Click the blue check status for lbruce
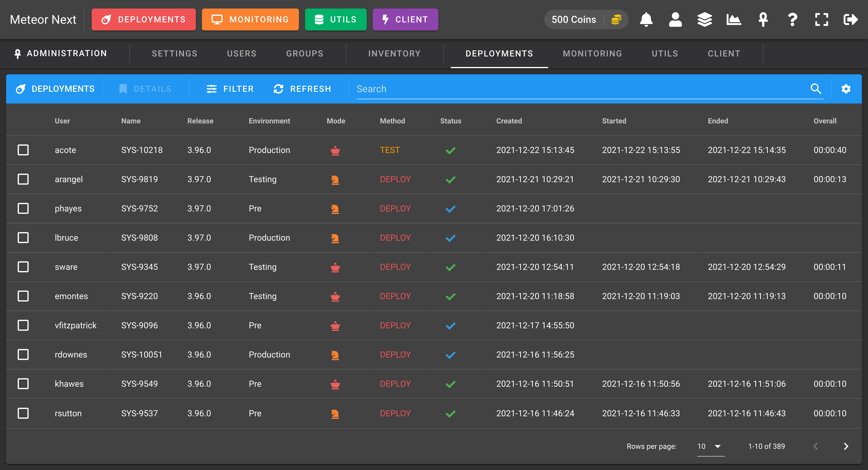The width and height of the screenshot is (868, 470). click(450, 238)
